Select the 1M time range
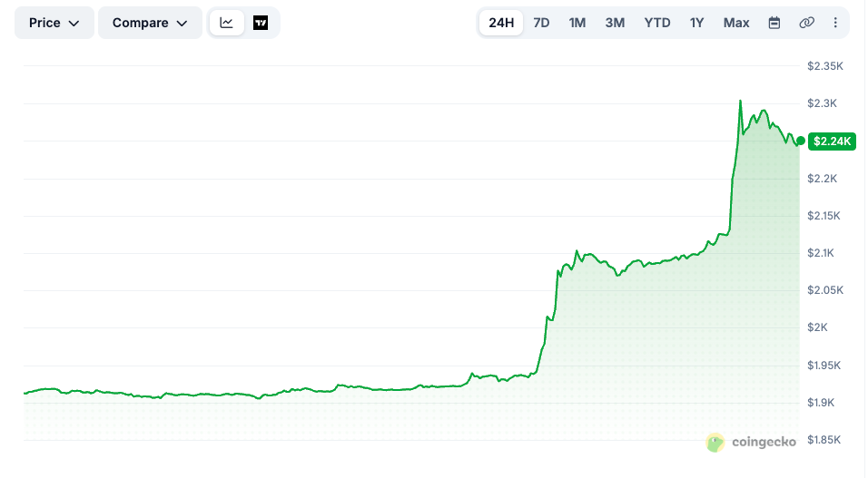 (577, 23)
